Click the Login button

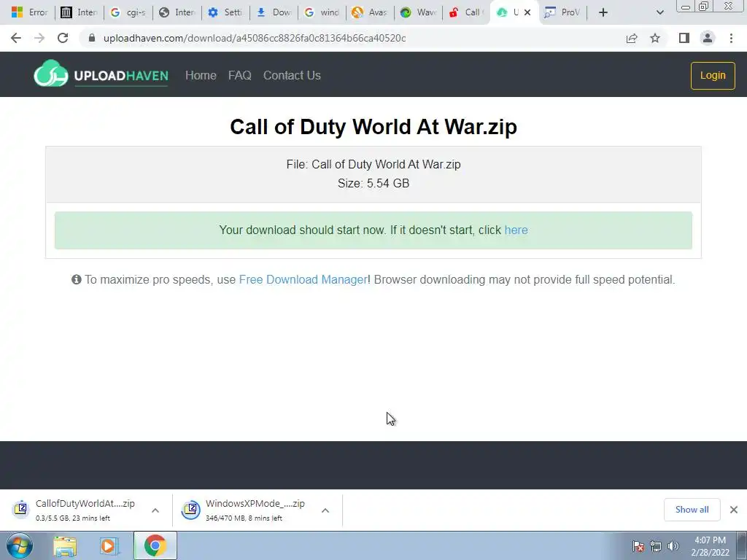coord(713,75)
